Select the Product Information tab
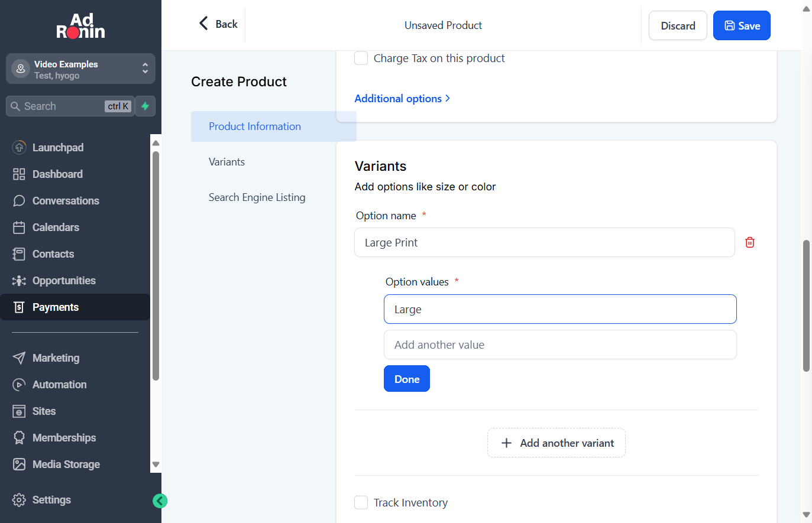Image resolution: width=812 pixels, height=523 pixels. point(274,126)
